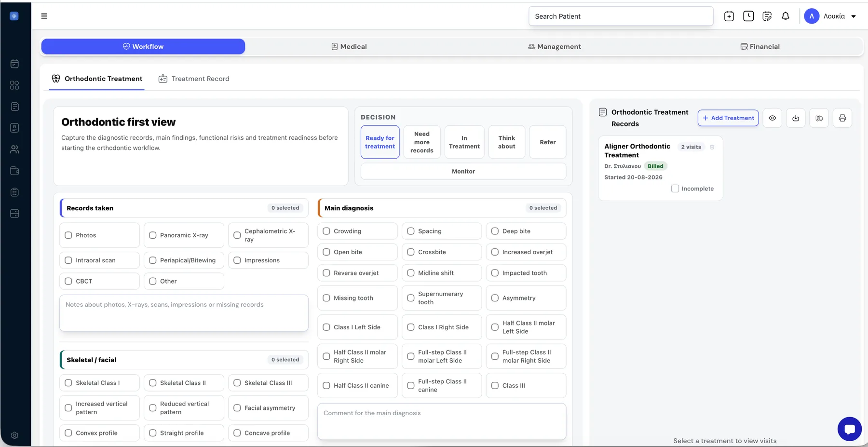
Task: Click the print records icon
Action: 842,118
